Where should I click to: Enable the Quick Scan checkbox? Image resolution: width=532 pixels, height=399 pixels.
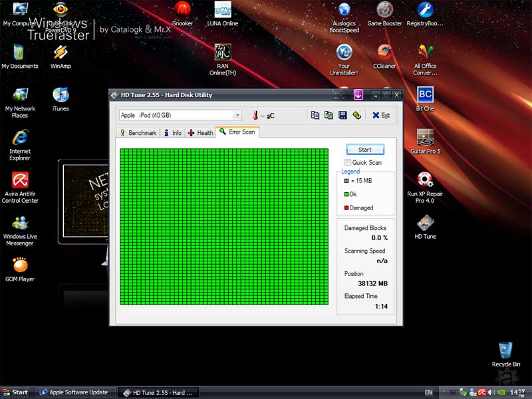coord(348,162)
